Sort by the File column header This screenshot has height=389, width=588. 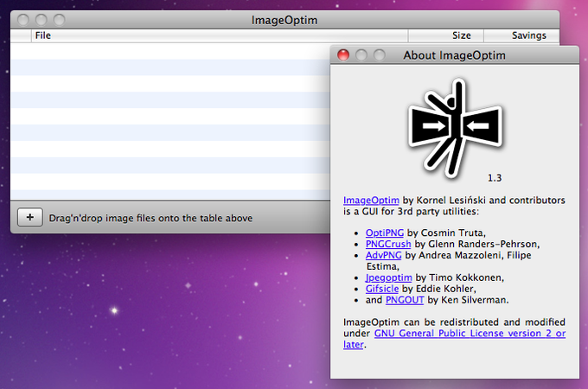[x=220, y=35]
